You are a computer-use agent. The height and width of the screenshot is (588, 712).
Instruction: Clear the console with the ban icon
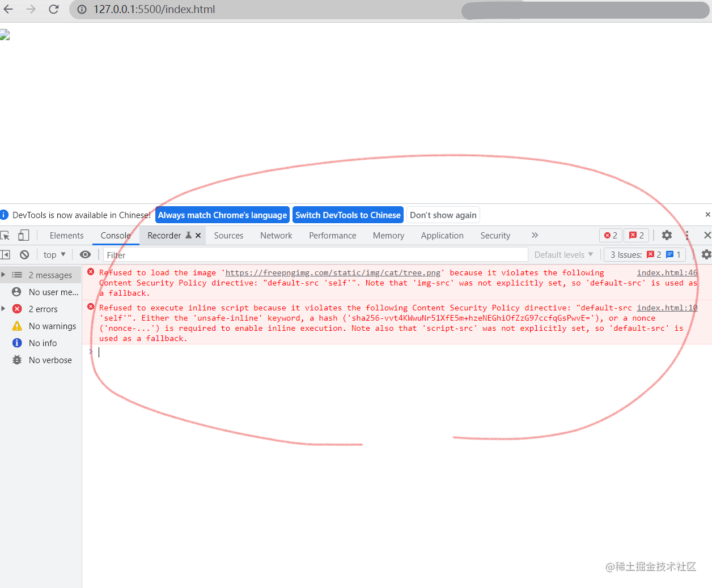[x=24, y=254]
